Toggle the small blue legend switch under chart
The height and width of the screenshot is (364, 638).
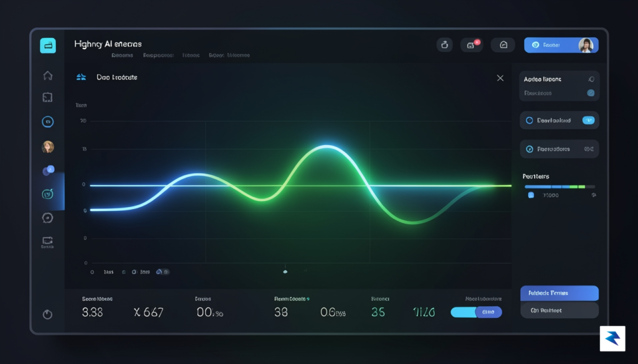(x=163, y=272)
